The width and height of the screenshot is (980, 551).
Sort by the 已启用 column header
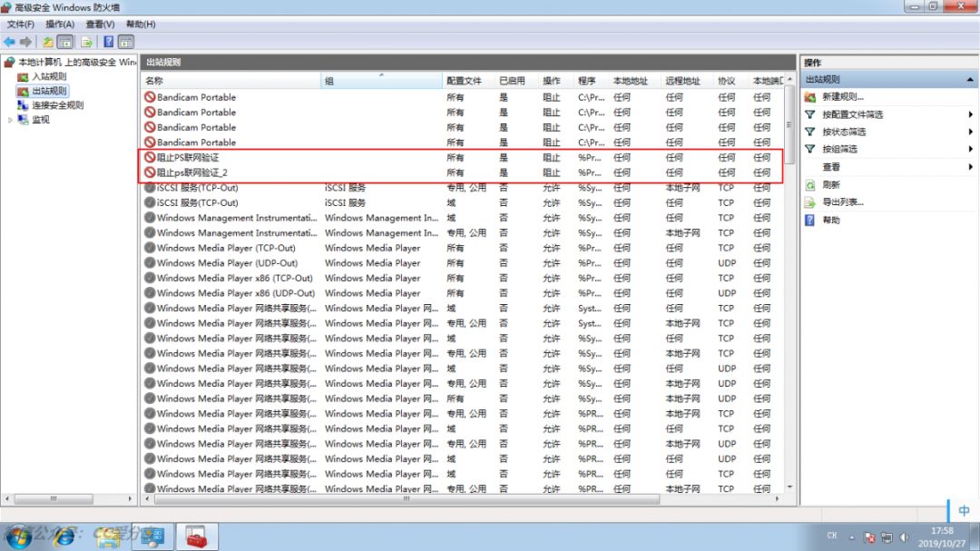click(516, 81)
